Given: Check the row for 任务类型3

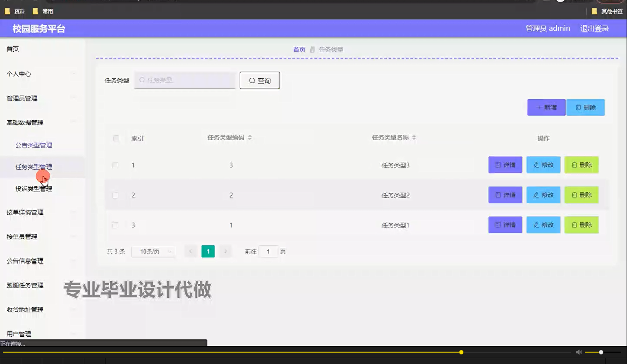Looking at the screenshot, I should coord(115,165).
